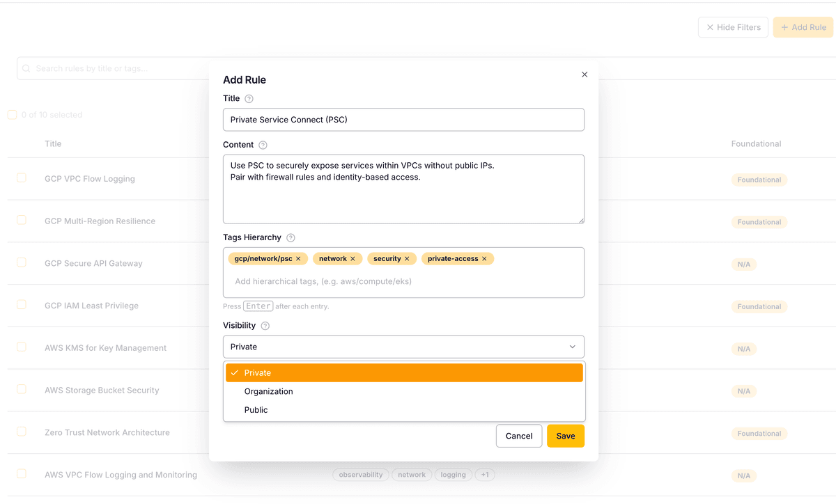The width and height of the screenshot is (836, 504).
Task: Choose Organization from the visibility list
Action: 268,391
